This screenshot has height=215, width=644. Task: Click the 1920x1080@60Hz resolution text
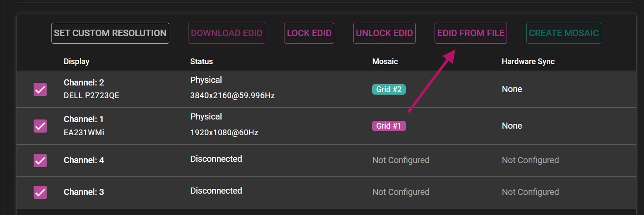point(224,132)
